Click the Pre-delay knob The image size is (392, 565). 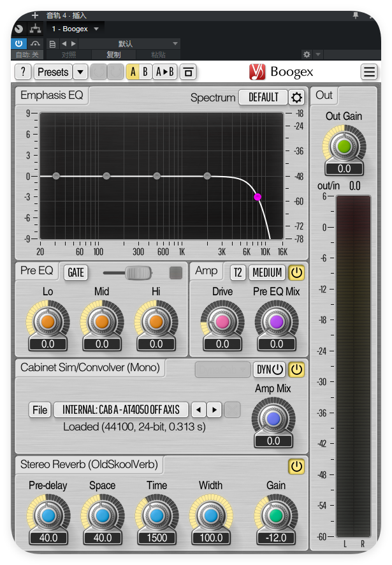click(48, 515)
